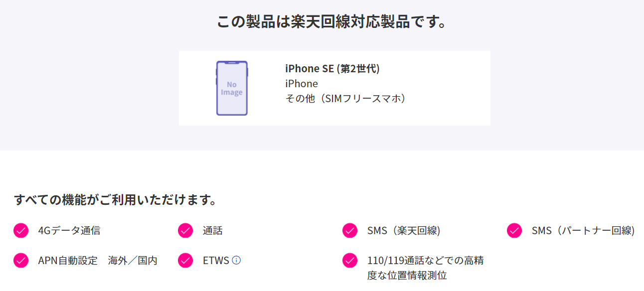Click the 110/119通話などでの高精度な位置情報測位 label

[425, 268]
